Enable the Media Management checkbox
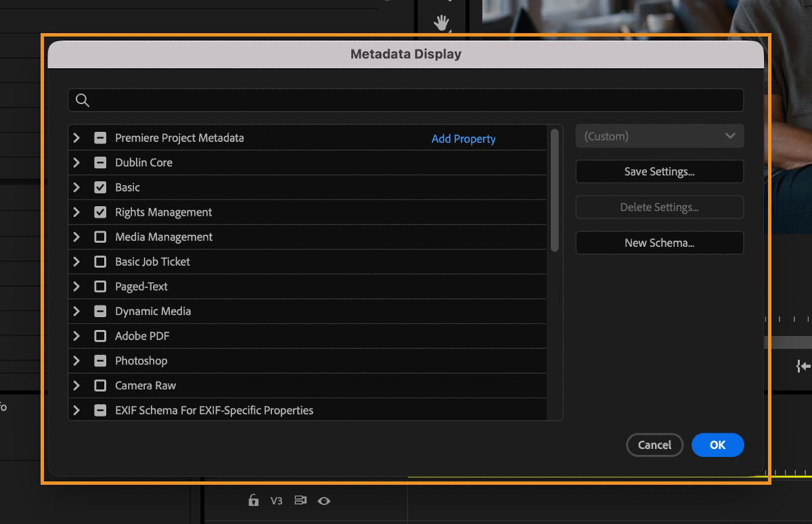Viewport: 812px width, 524px height. coord(100,237)
